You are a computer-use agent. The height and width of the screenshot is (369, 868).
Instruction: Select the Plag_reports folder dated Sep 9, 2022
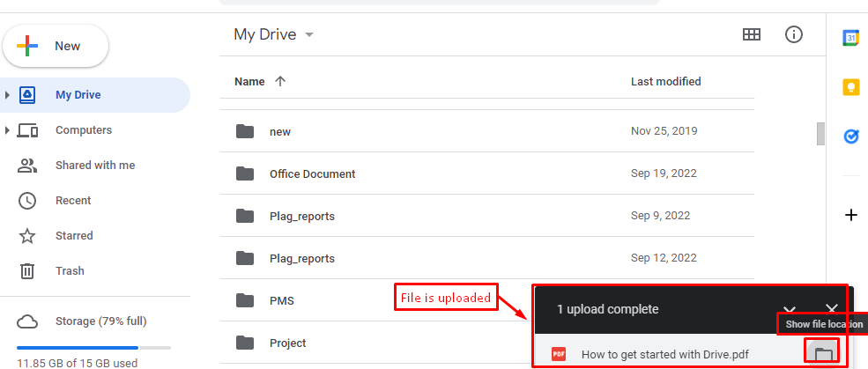coord(487,216)
